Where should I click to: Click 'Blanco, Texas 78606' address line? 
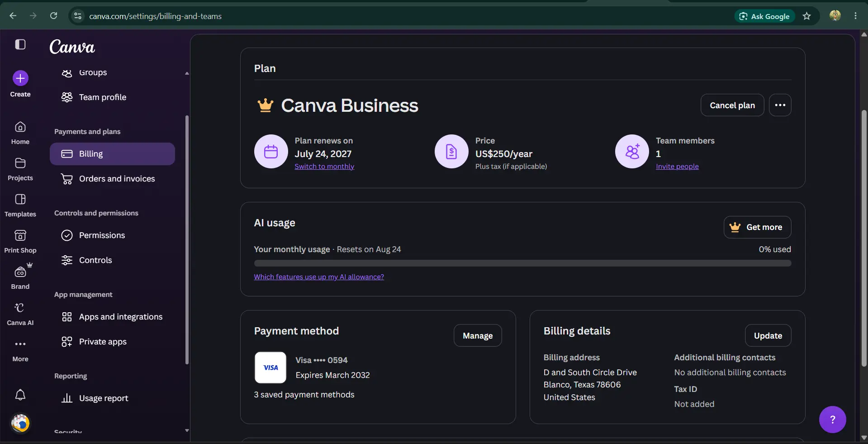tap(582, 385)
